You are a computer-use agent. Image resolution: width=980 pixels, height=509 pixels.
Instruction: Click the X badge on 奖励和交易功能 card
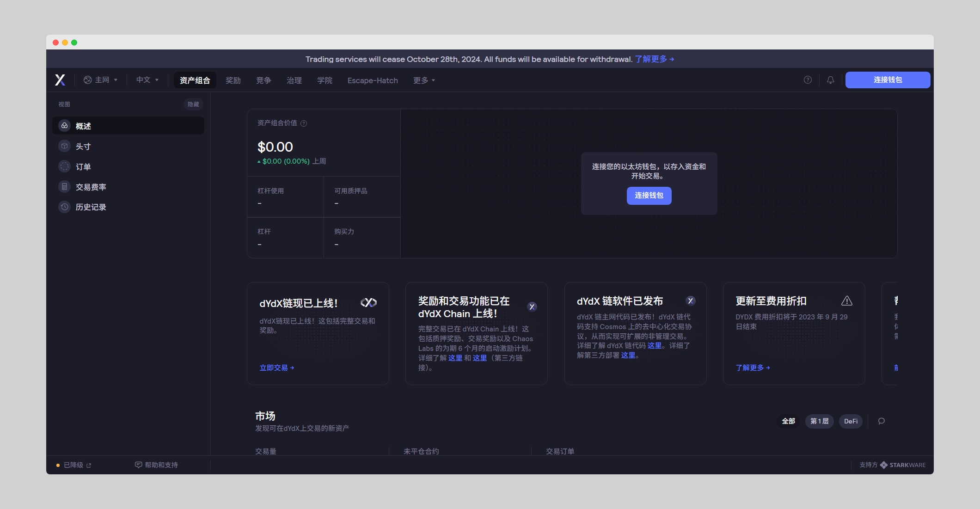coord(532,307)
